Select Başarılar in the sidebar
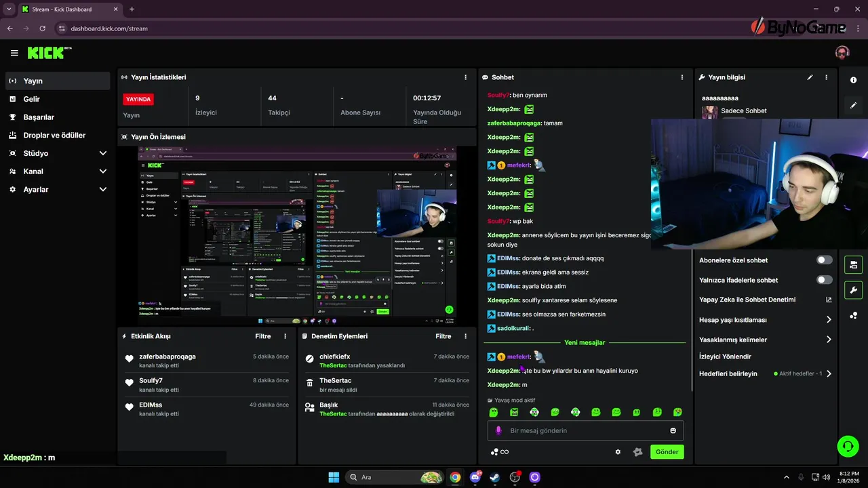The width and height of the screenshot is (868, 488). click(x=58, y=117)
